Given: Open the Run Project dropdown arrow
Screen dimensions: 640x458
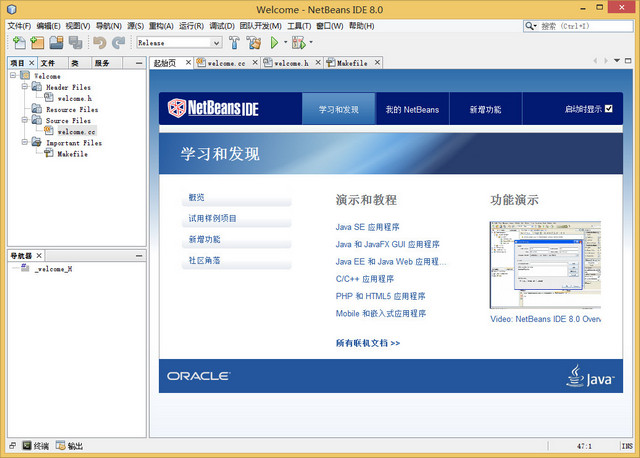Looking at the screenshot, I should pyautogui.click(x=285, y=42).
